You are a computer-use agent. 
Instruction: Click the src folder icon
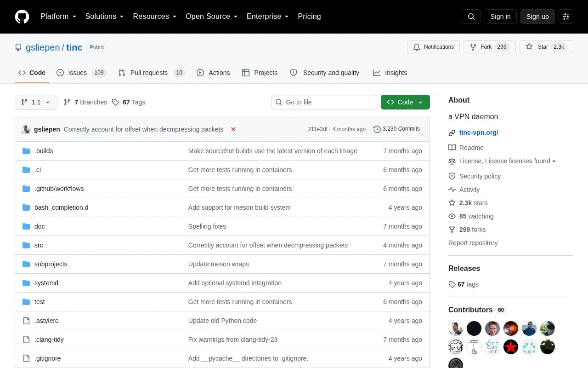pyautogui.click(x=26, y=245)
